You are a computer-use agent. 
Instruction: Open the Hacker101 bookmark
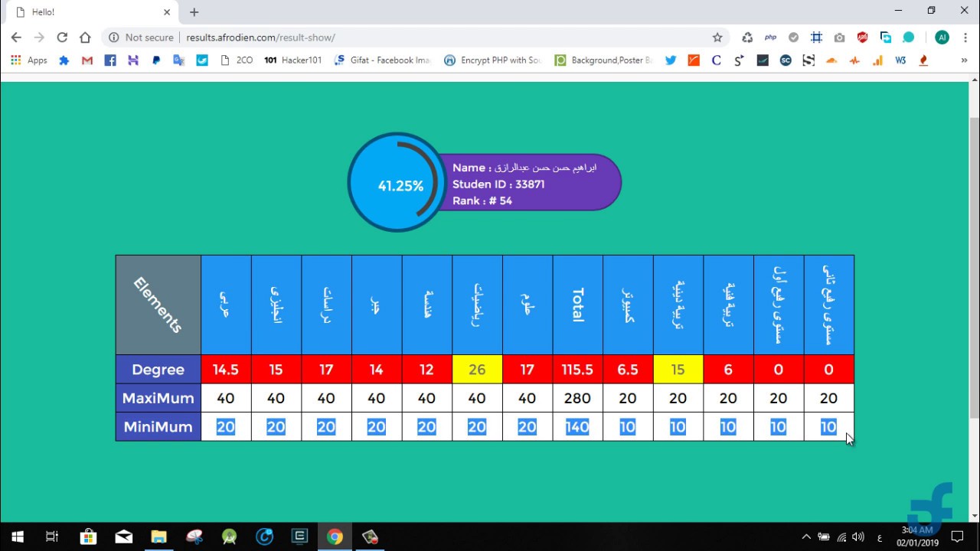(x=292, y=60)
